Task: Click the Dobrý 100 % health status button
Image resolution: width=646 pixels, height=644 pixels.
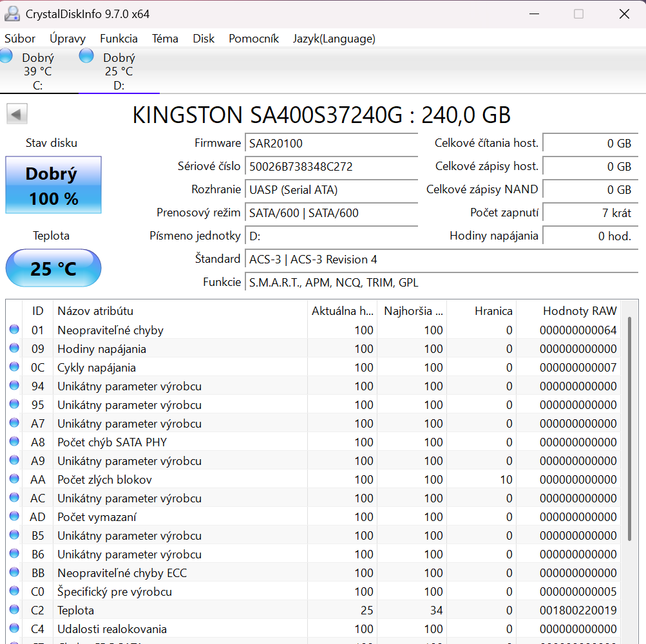Action: [x=53, y=184]
